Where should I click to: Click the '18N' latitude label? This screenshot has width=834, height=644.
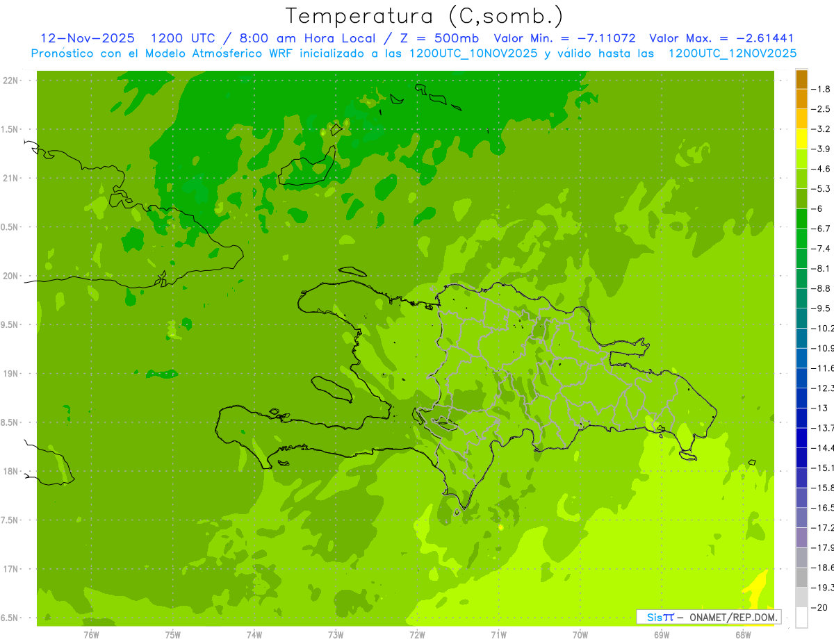[x=10, y=471]
